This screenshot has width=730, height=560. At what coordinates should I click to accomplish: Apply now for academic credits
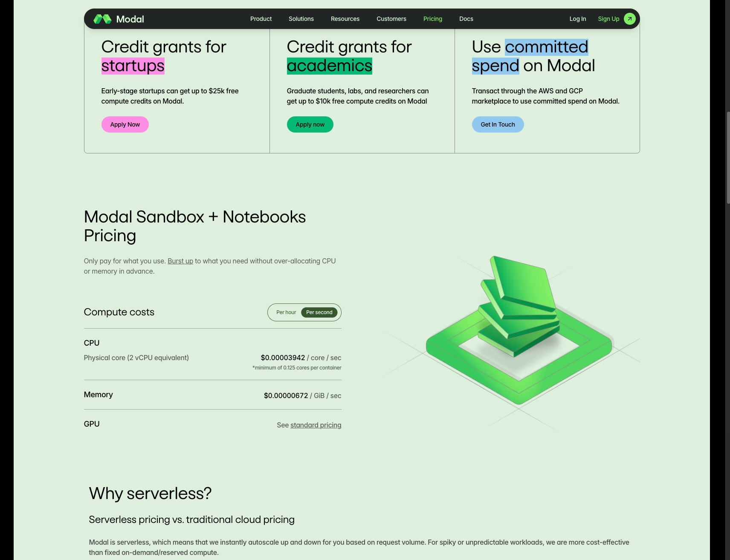[x=310, y=124]
